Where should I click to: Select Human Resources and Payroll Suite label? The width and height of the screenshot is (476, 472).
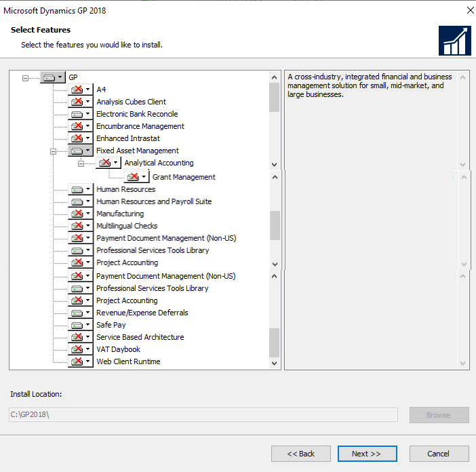(x=154, y=201)
